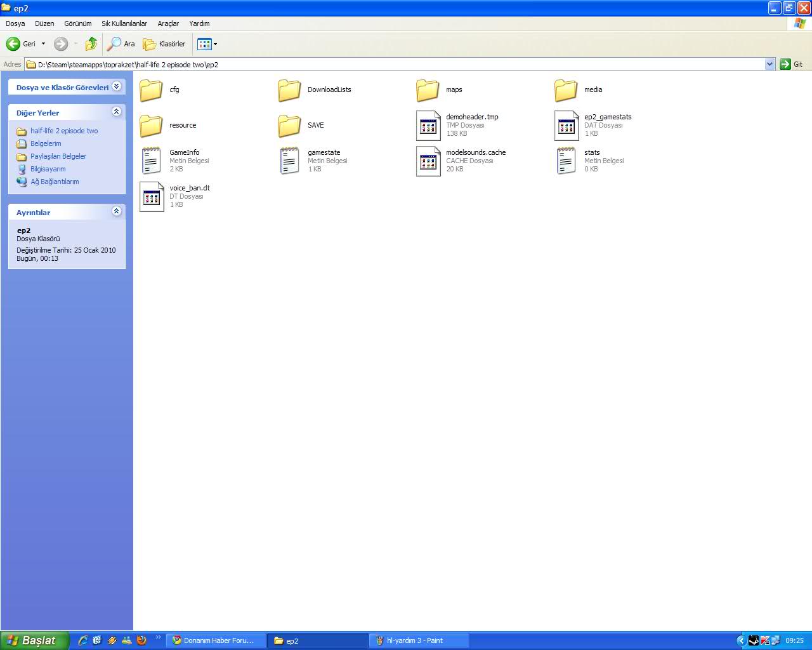Click the gamestate file name
Screen dimensions: 812x650
click(324, 152)
